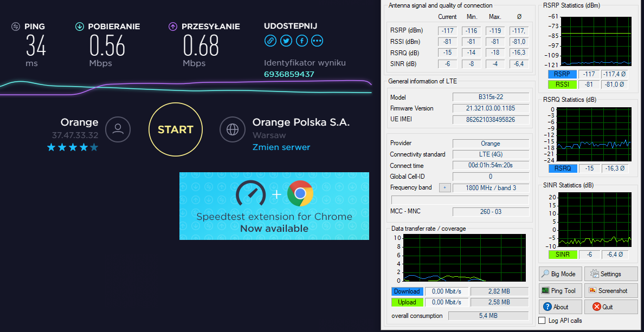This screenshot has width=644, height=332.
Task: Click the MCC - MNC value 260 - 03
Action: tap(491, 212)
